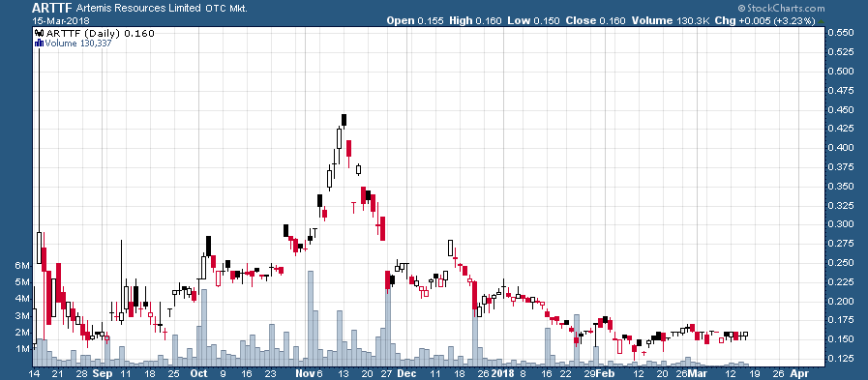Click the OTC Mkt. exchange label
Screen dimensions: 868x380
(226, 9)
